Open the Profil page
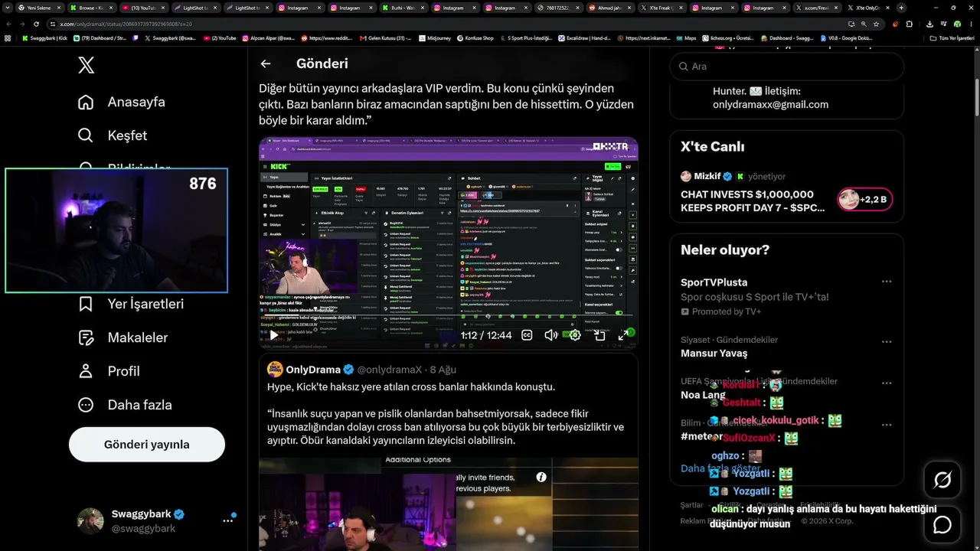Viewport: 980px width, 551px height. 109,371
